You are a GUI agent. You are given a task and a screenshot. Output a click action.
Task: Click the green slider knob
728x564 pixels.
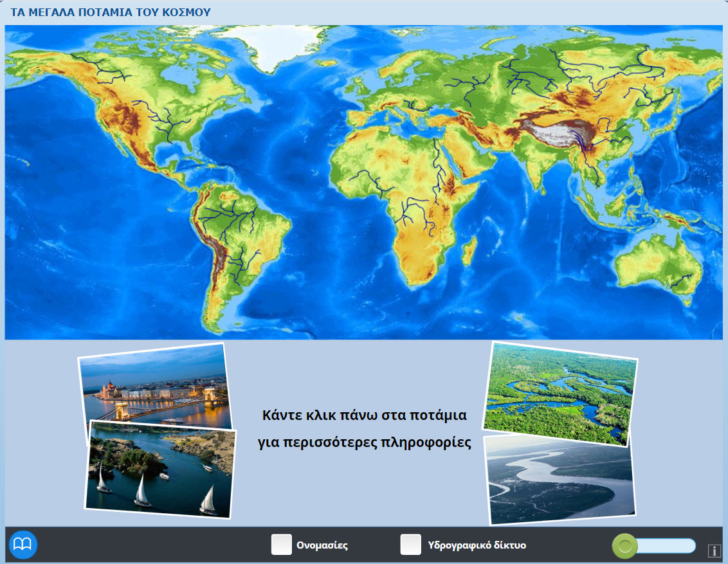coord(625,547)
